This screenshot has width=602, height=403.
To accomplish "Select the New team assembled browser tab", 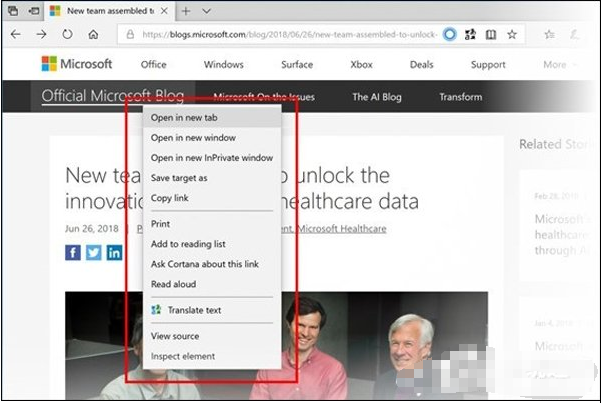I will [x=109, y=11].
